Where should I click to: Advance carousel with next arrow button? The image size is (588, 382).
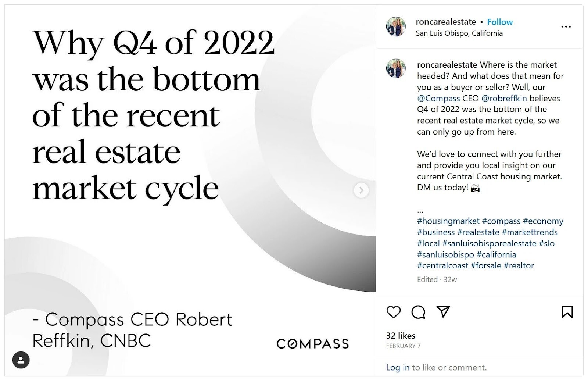[361, 190]
